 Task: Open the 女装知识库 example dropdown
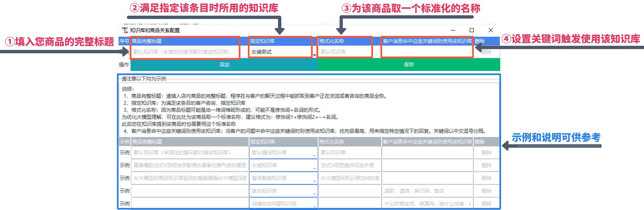click(314, 168)
